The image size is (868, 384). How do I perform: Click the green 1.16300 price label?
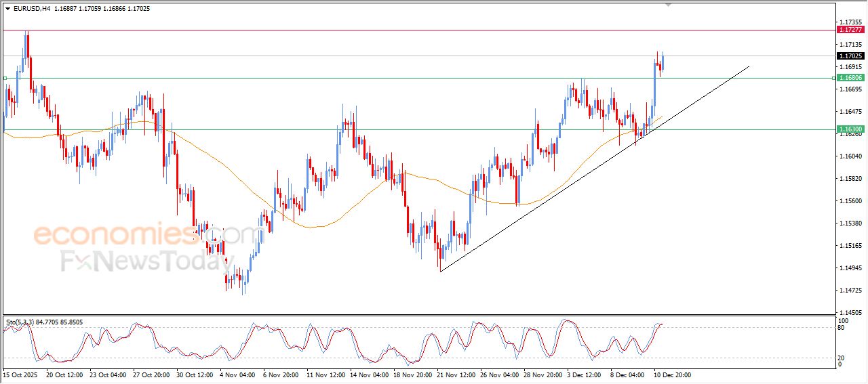point(850,129)
